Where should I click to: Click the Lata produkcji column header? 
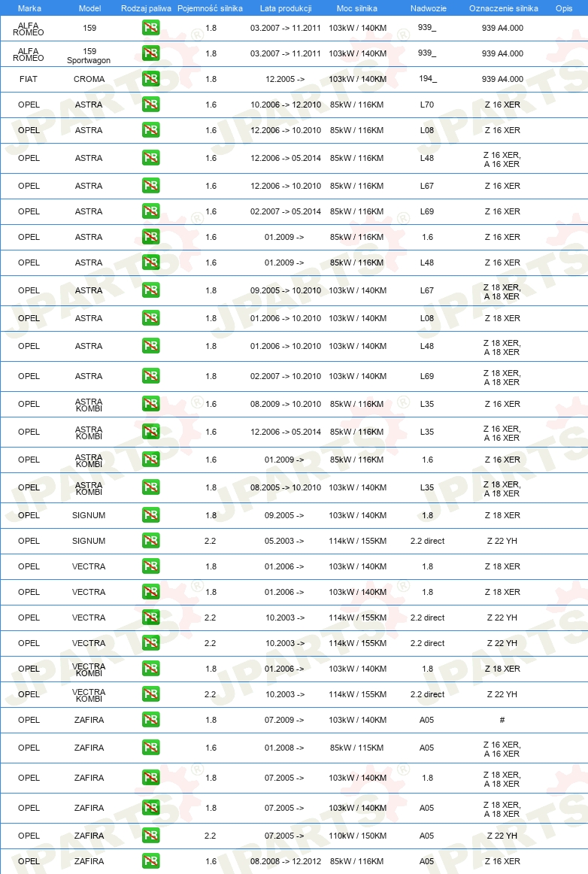tap(286, 8)
